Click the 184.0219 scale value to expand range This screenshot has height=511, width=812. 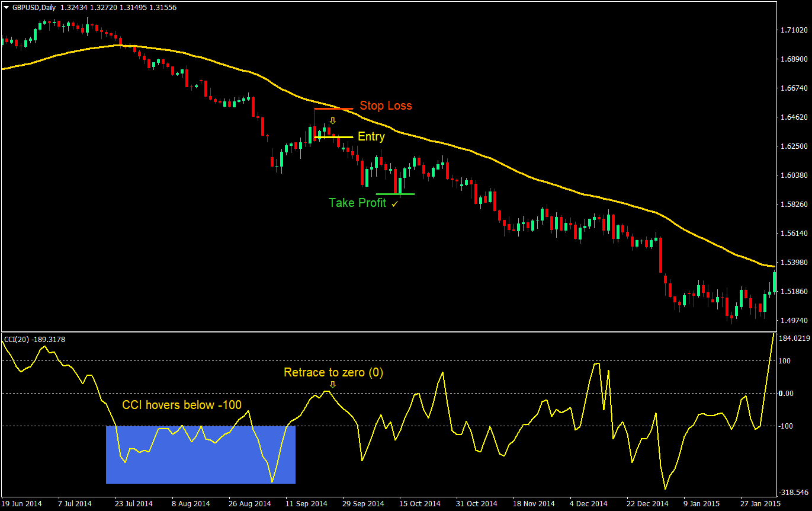(795, 338)
